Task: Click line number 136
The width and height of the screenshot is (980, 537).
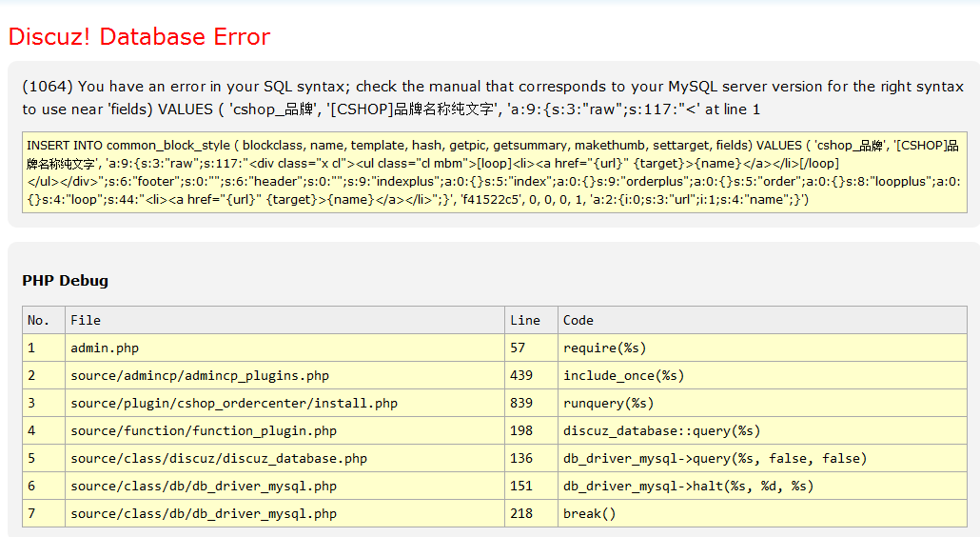Action: (x=531, y=458)
